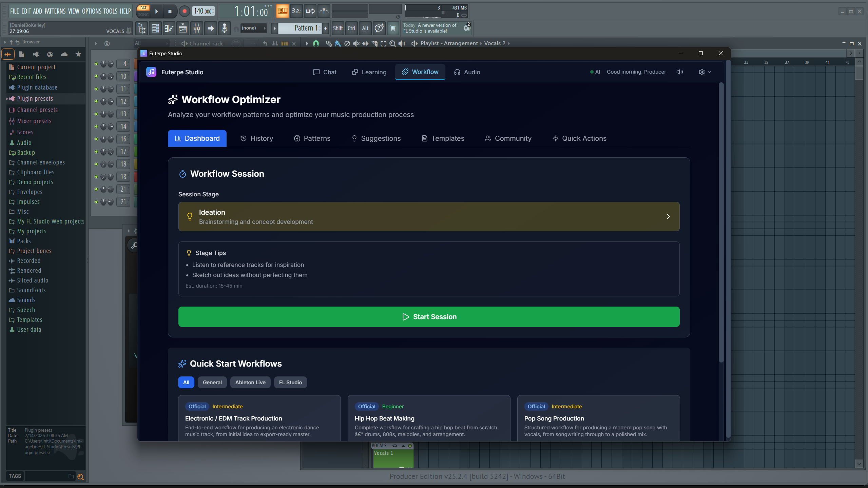
Task: Click the shopping cart icon in FL toolbar
Action: [x=393, y=28]
